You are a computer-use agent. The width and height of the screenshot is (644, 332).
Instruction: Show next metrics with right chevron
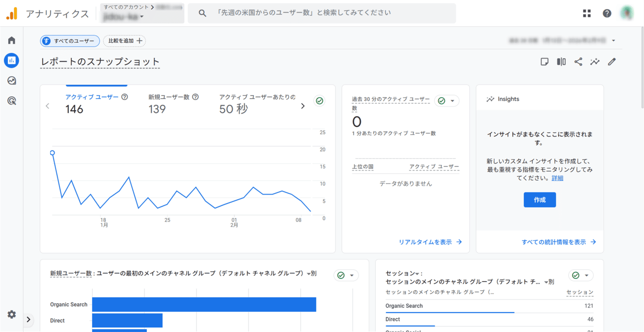(x=303, y=106)
